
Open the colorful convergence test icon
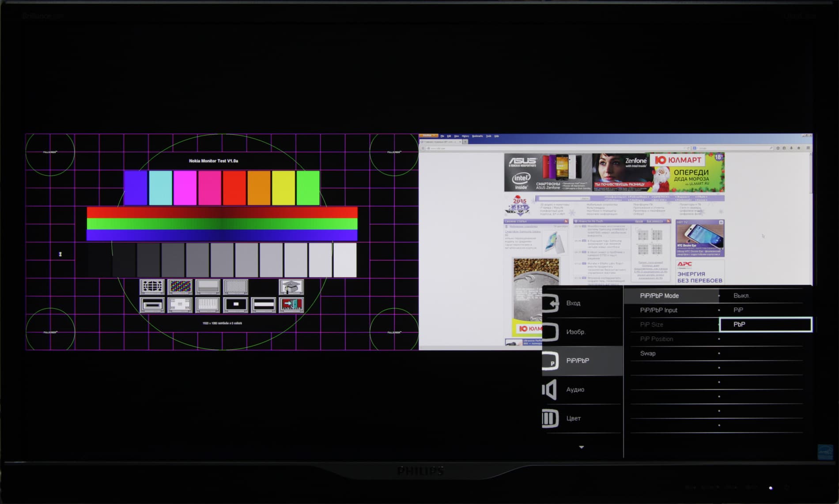point(180,287)
